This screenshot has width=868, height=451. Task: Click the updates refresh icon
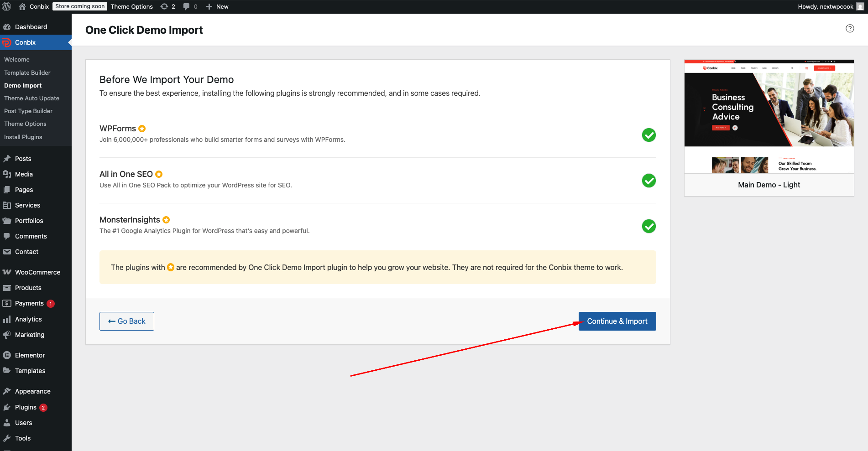(x=164, y=6)
